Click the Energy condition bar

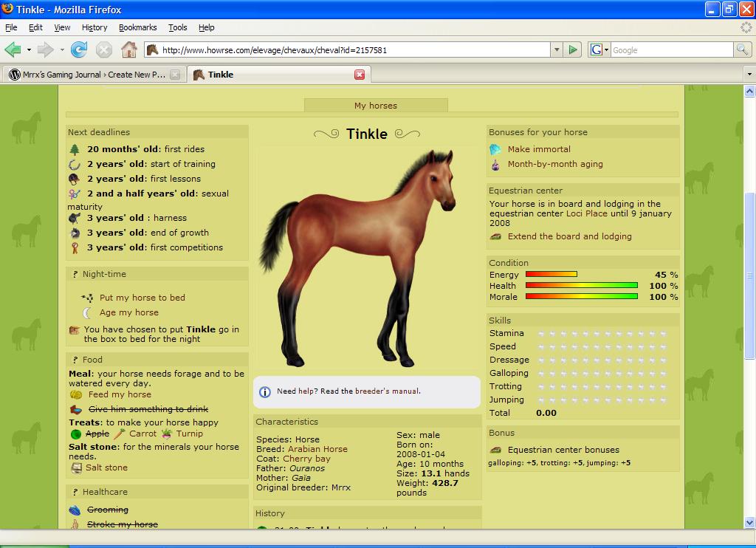[x=551, y=275]
